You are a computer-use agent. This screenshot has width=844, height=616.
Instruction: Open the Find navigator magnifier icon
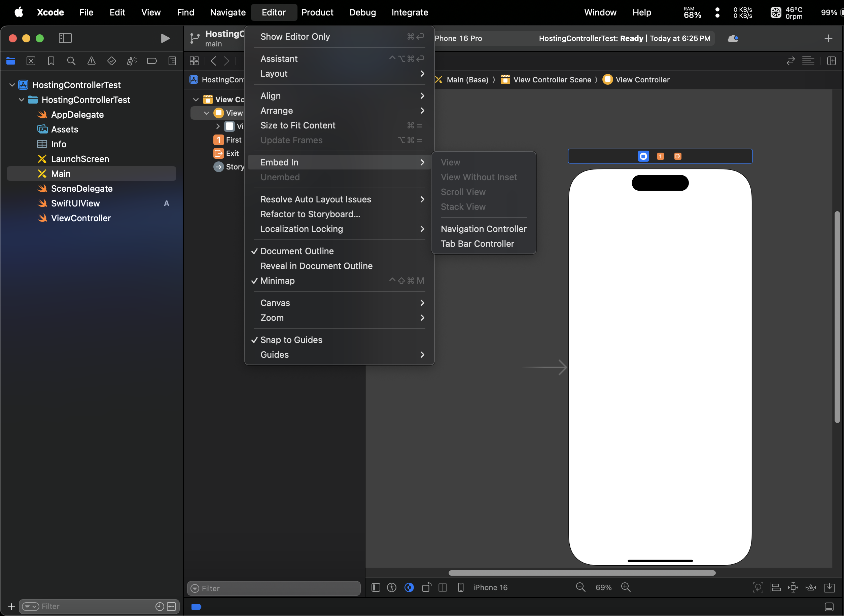[x=71, y=61]
